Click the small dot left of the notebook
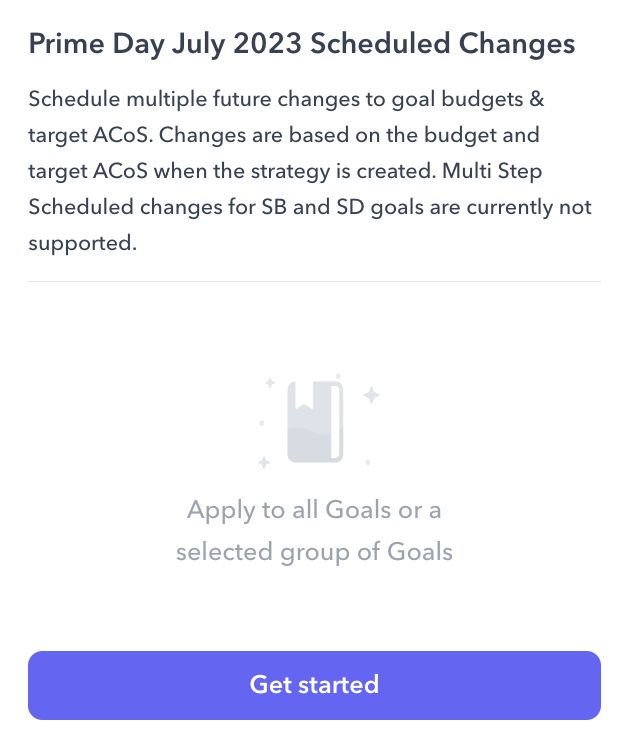630x742 pixels. (x=262, y=423)
